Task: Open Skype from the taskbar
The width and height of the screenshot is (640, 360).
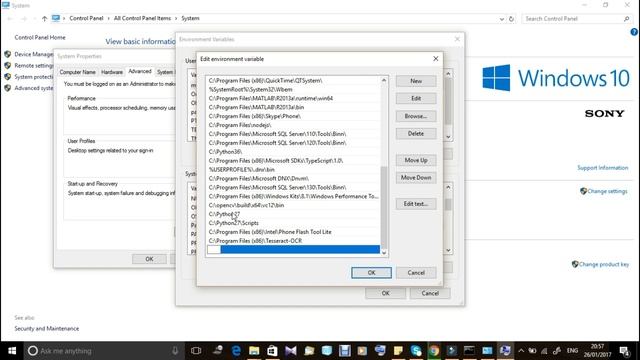Action: tap(416, 351)
